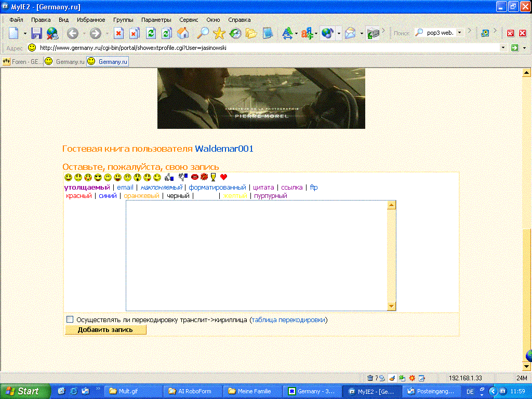Choose the оранжевый text color link
The image size is (532, 399).
[141, 196]
